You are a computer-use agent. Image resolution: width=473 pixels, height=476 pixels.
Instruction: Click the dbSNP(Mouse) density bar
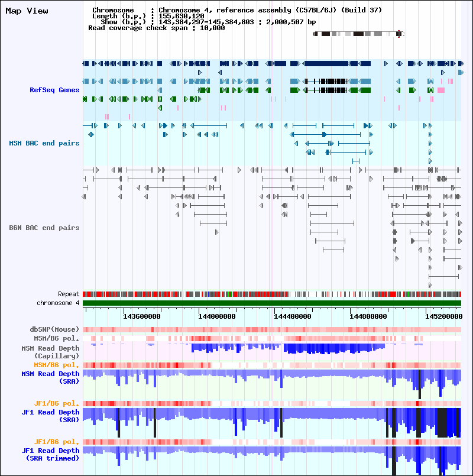click(272, 330)
